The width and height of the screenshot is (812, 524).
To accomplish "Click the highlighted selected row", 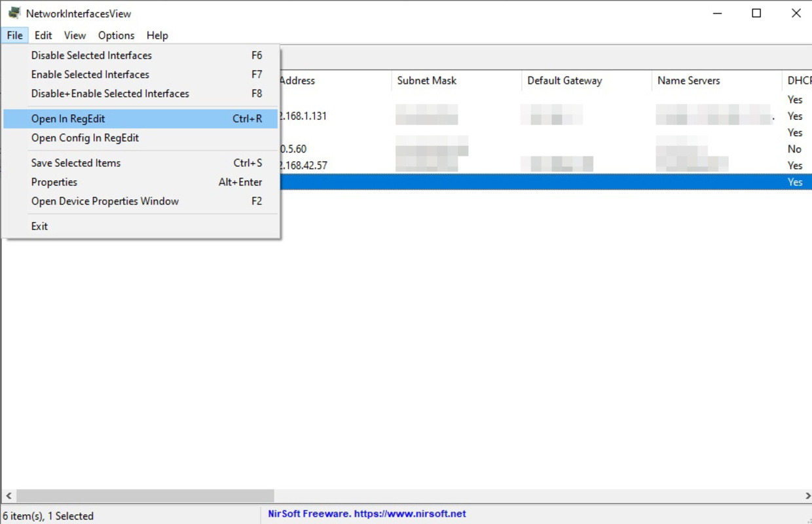I will [546, 182].
